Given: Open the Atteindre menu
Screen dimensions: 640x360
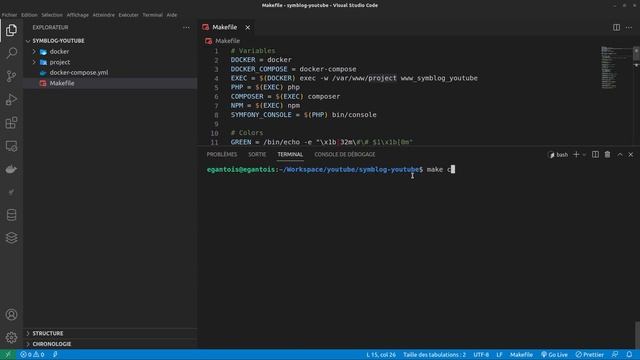Looking at the screenshot, I should 104,15.
